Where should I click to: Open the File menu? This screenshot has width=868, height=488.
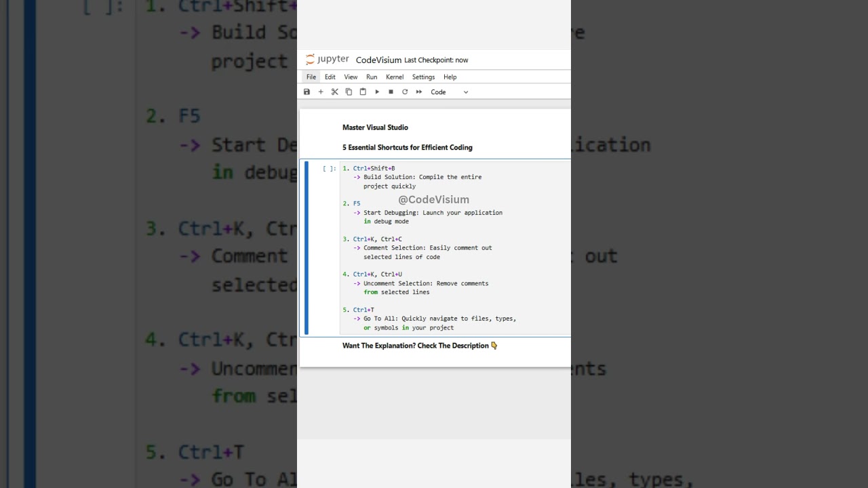click(x=311, y=77)
